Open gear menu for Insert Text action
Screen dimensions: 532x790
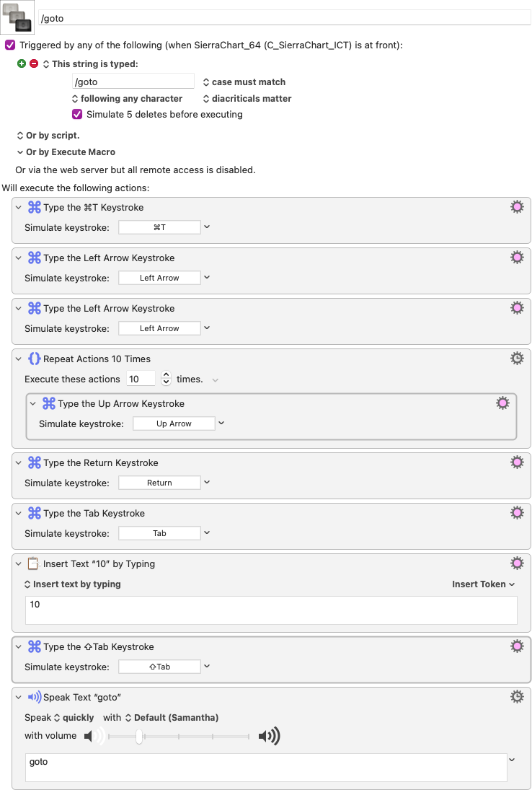[517, 563]
